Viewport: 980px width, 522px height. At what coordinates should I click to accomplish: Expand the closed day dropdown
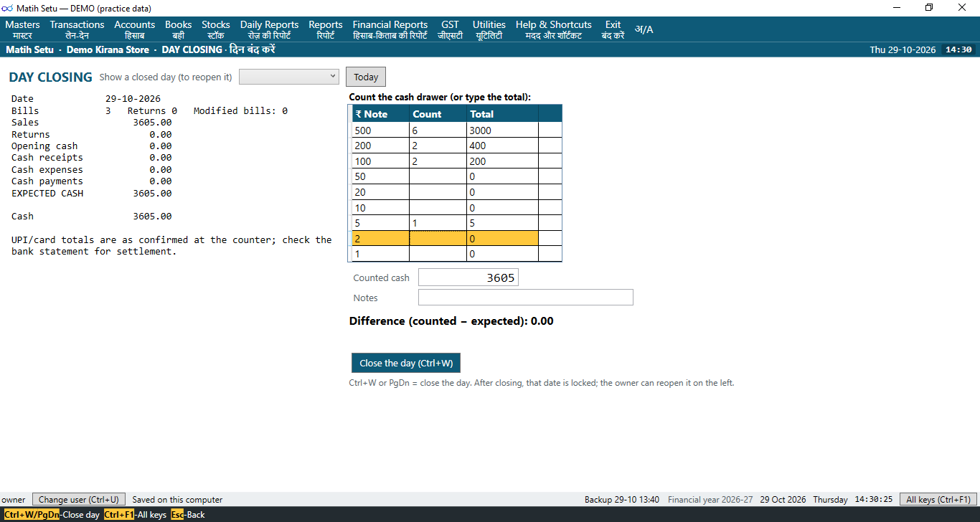tap(289, 77)
